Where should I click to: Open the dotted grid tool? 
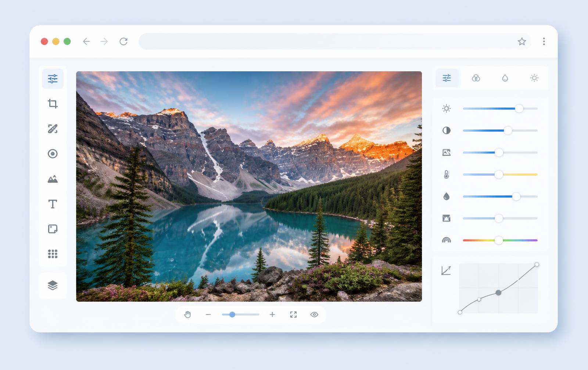53,254
